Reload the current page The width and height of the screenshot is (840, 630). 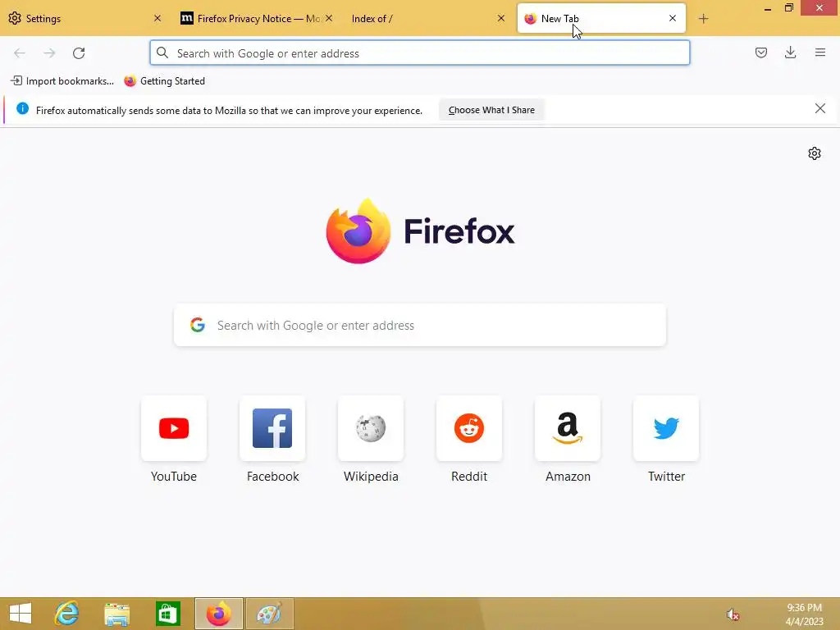79,53
